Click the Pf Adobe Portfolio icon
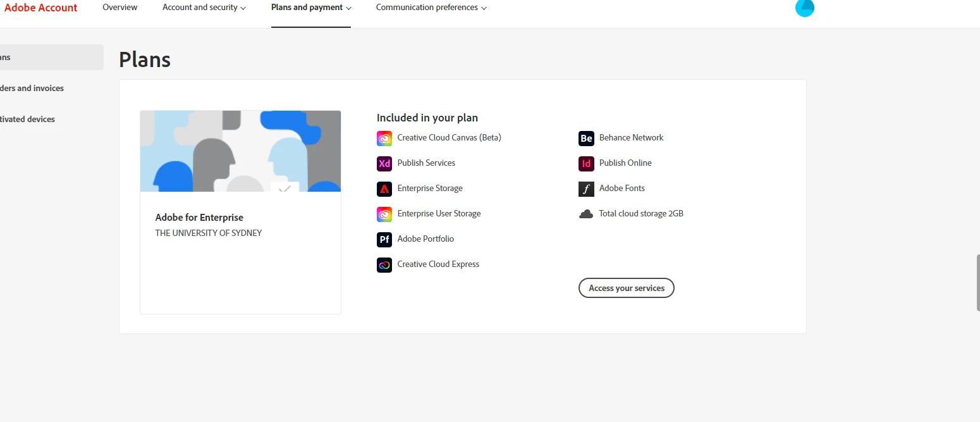 tap(384, 239)
